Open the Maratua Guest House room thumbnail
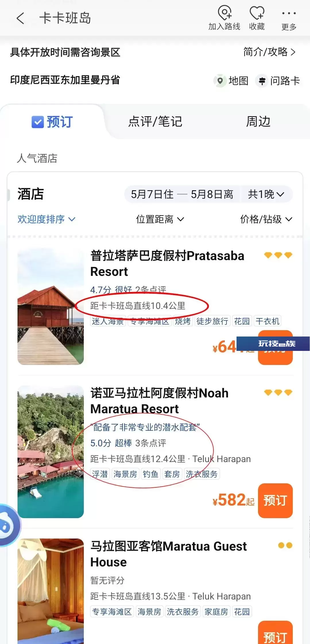 point(51,591)
